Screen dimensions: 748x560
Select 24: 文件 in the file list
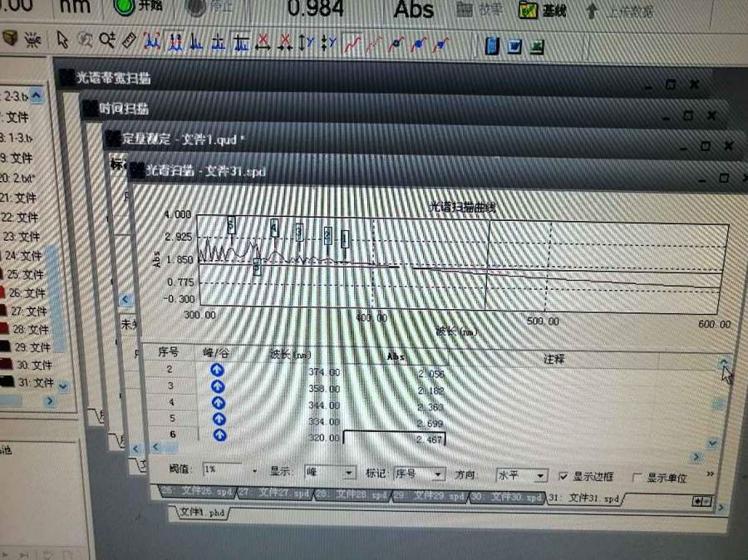pyautogui.click(x=23, y=256)
